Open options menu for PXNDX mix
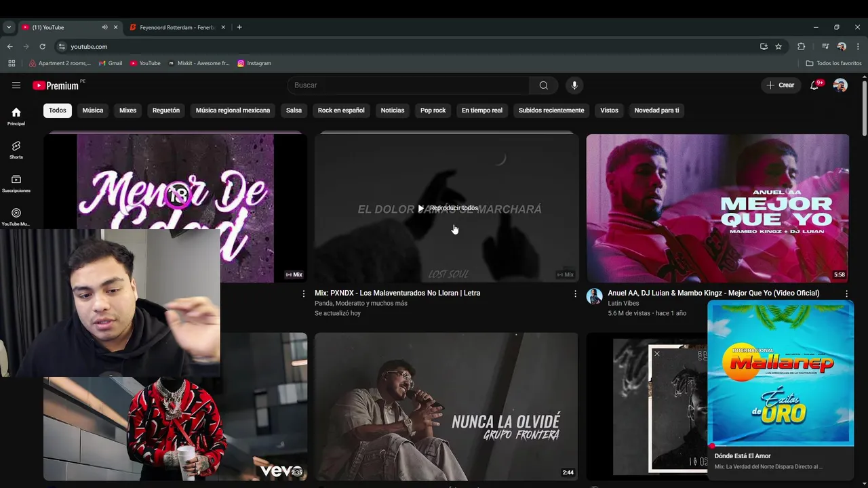The image size is (868, 488). coord(575,293)
